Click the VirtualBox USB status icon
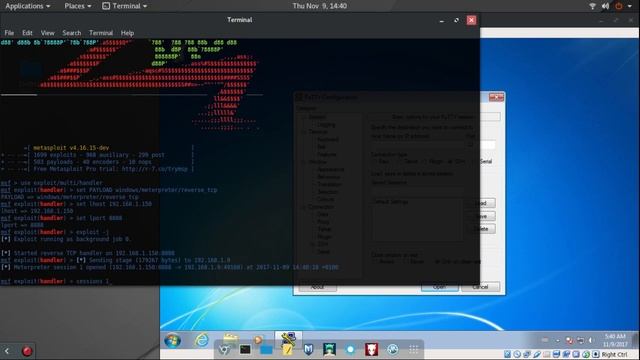The image size is (640, 360). 537,354
